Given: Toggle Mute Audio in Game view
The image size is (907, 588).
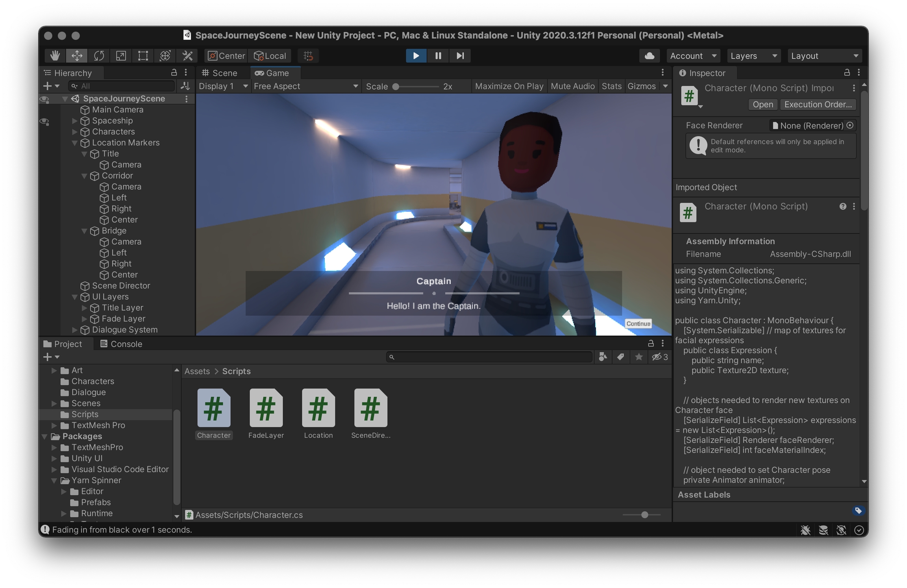Looking at the screenshot, I should 572,86.
